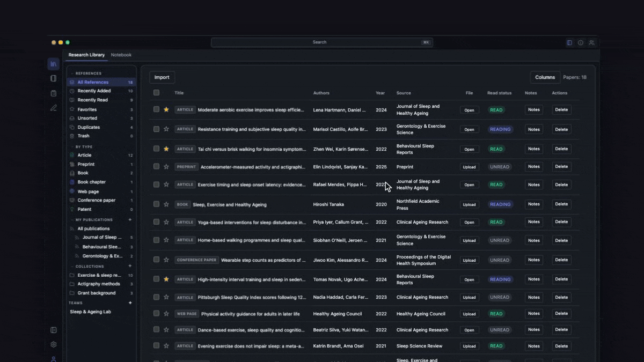
Task: Open the library icon in left rail
Action: click(53, 64)
